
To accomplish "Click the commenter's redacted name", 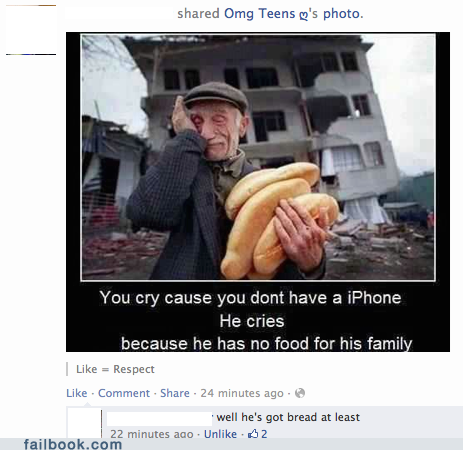I will pyautogui.click(x=159, y=419).
